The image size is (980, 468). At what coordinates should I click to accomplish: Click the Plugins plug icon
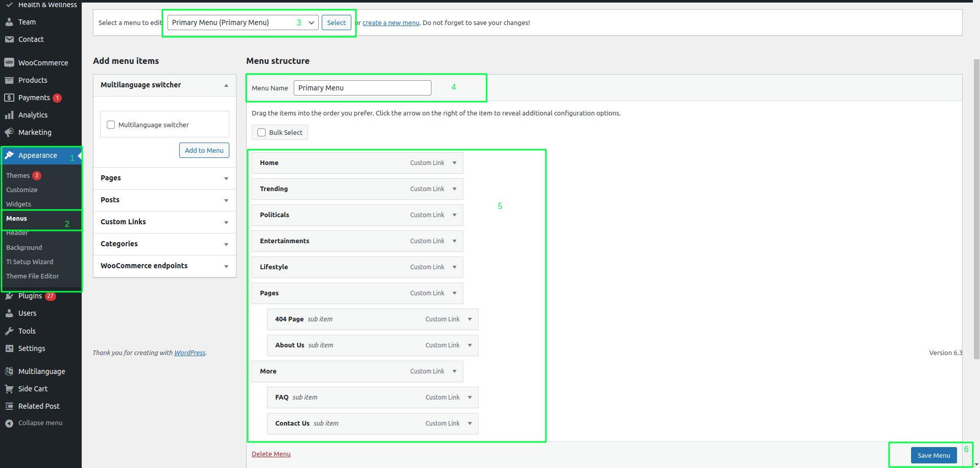click(x=9, y=296)
